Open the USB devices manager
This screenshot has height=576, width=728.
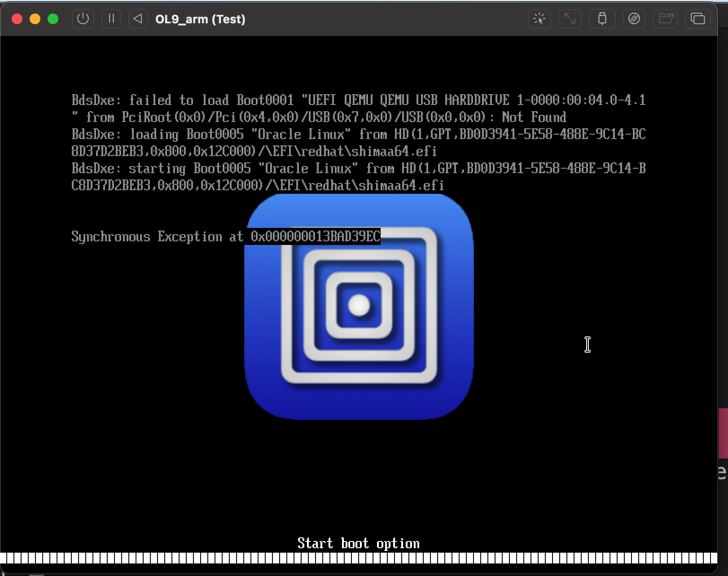(x=602, y=19)
